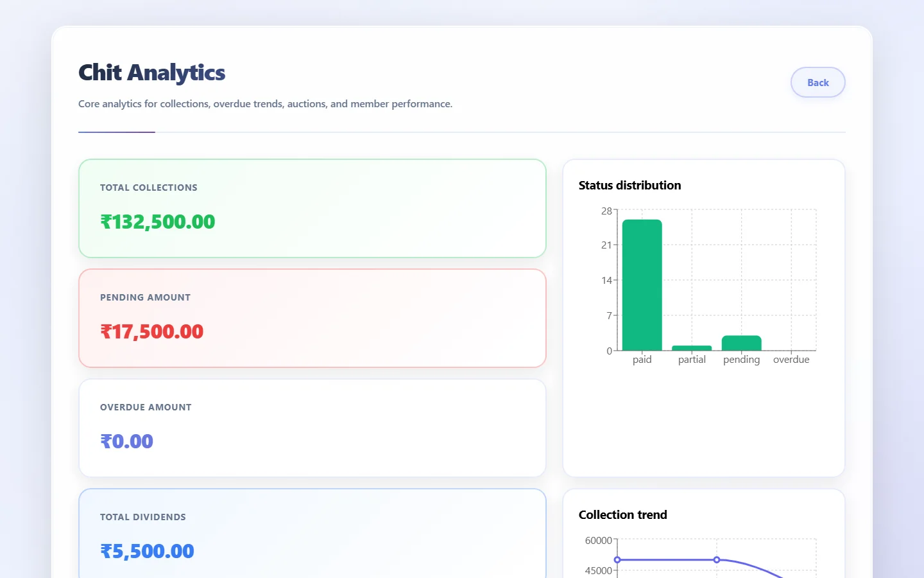Click the Overdue Amount card
Screen dimensions: 924x578
pyautogui.click(x=312, y=428)
